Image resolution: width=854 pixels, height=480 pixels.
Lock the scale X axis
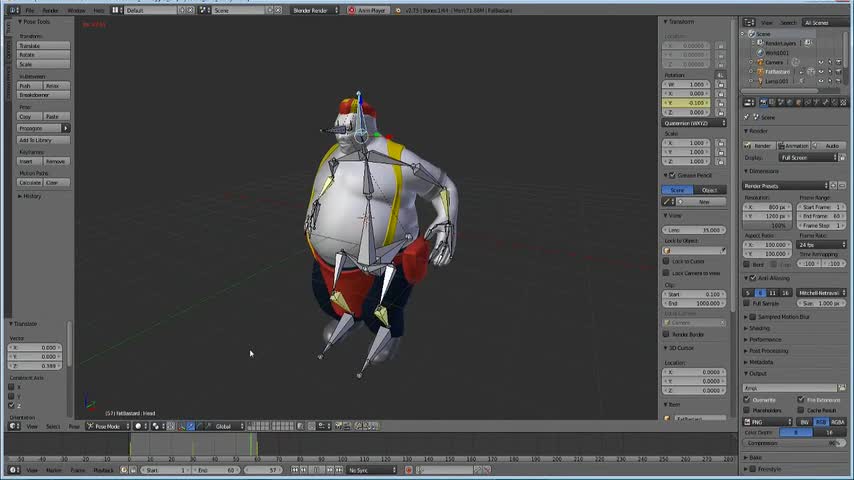pyautogui.click(x=721, y=143)
